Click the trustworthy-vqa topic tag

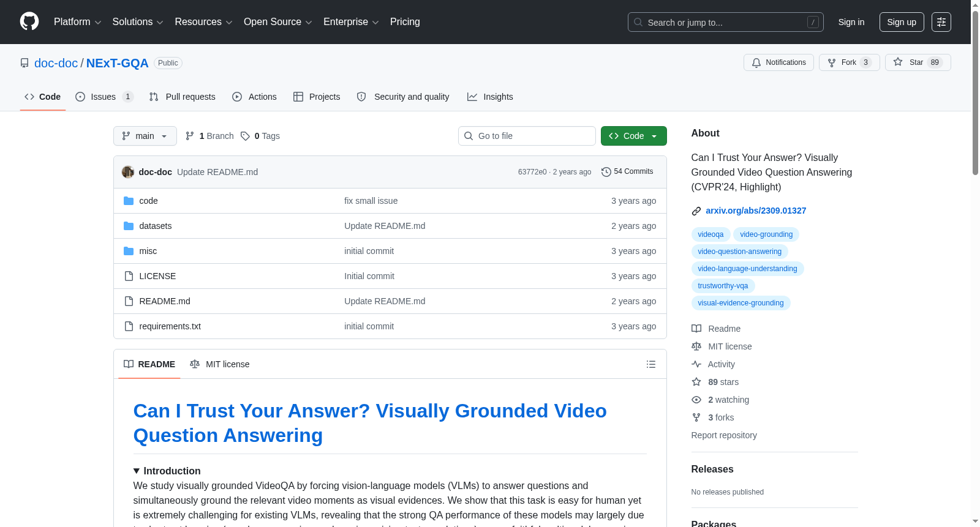723,286
